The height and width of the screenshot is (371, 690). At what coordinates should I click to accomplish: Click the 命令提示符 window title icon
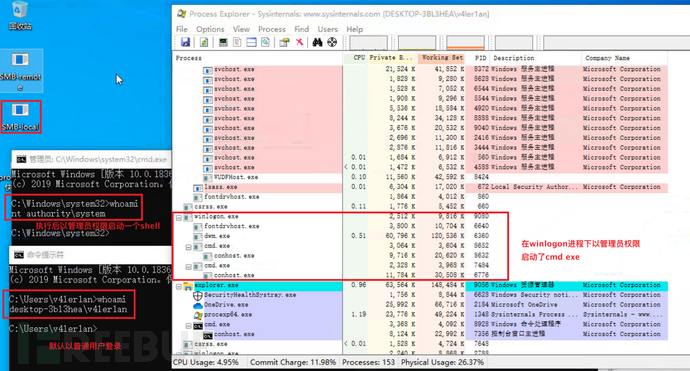pos(18,255)
